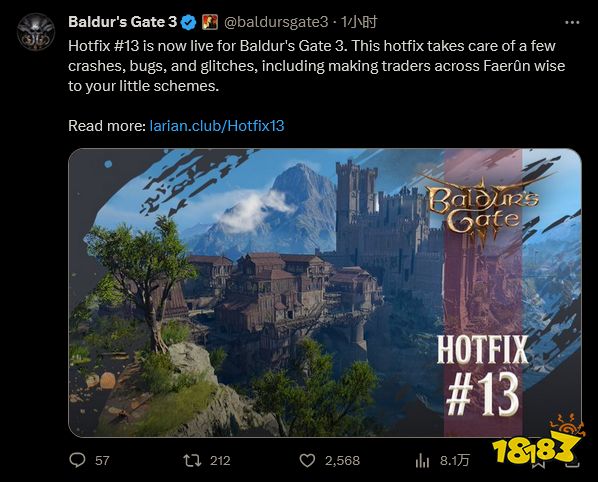
Task: Click the 212 reposts count
Action: pyautogui.click(x=220, y=461)
